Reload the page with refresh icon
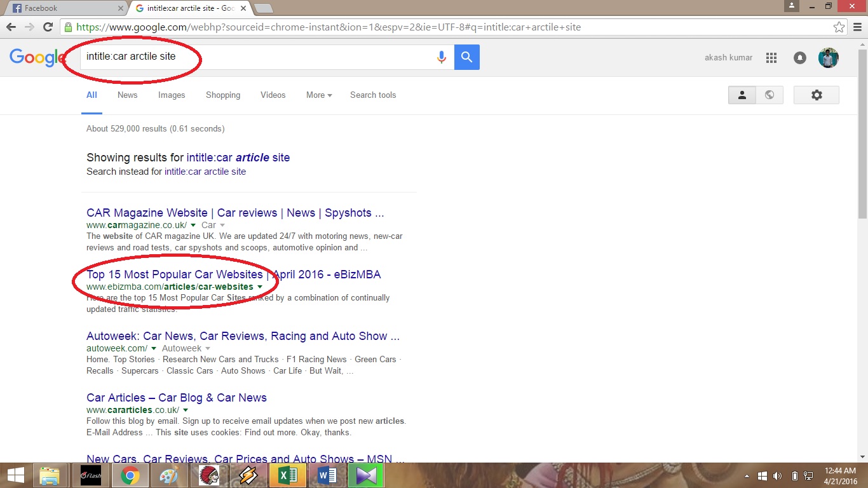868x488 pixels. [x=48, y=27]
